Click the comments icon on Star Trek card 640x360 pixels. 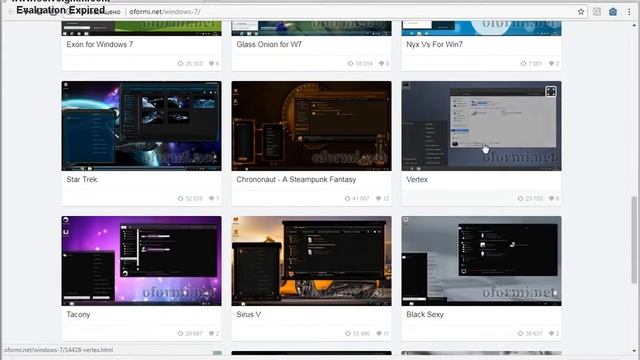coord(211,198)
